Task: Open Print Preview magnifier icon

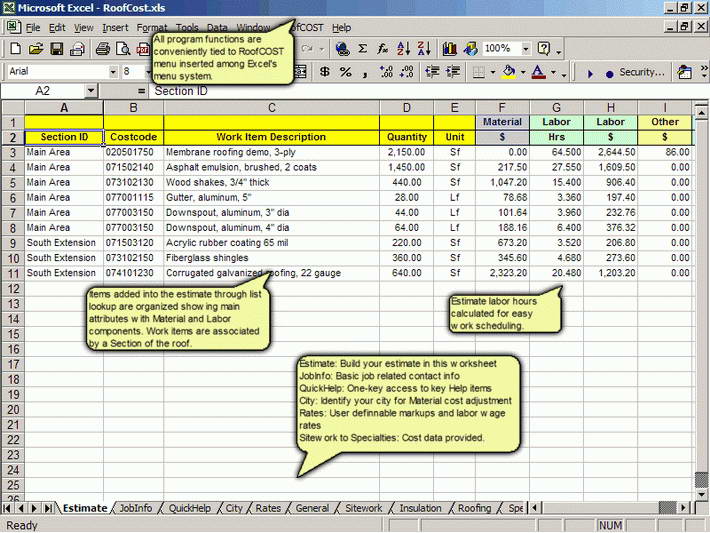Action: (x=123, y=48)
